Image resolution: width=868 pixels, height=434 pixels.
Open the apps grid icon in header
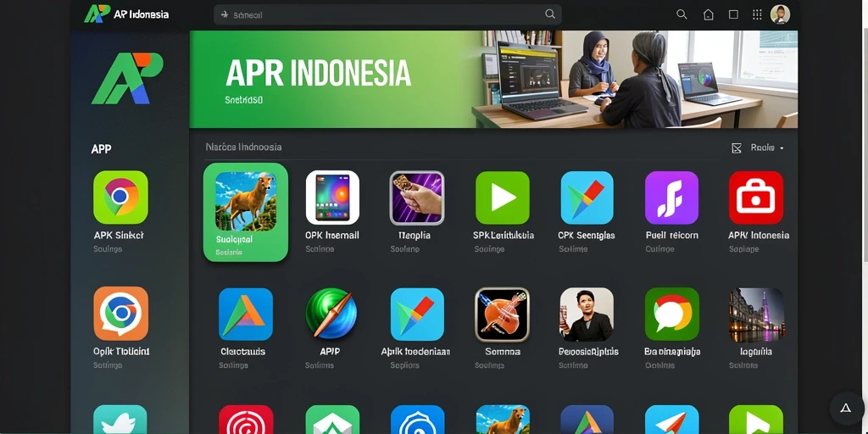pos(757,14)
